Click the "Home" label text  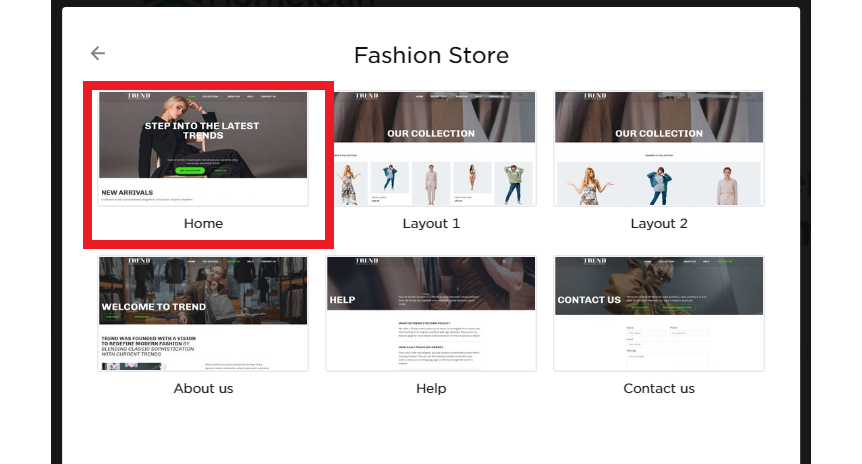[x=203, y=224]
